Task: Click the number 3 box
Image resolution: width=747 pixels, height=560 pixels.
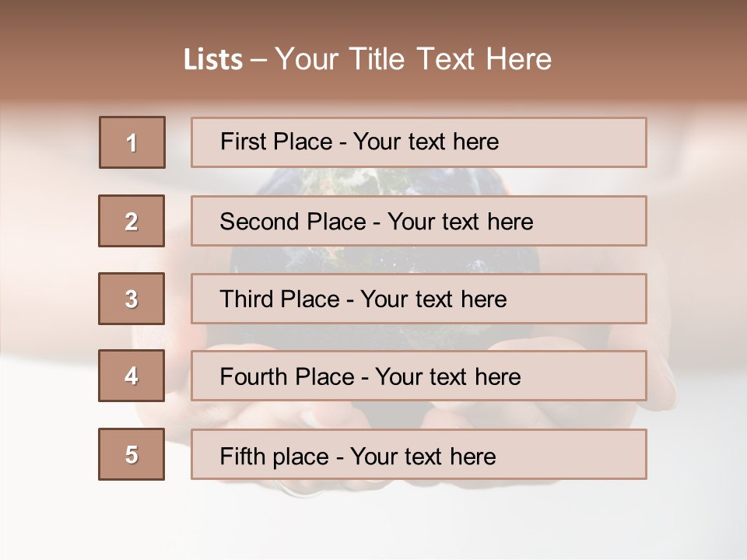Action: point(132,299)
